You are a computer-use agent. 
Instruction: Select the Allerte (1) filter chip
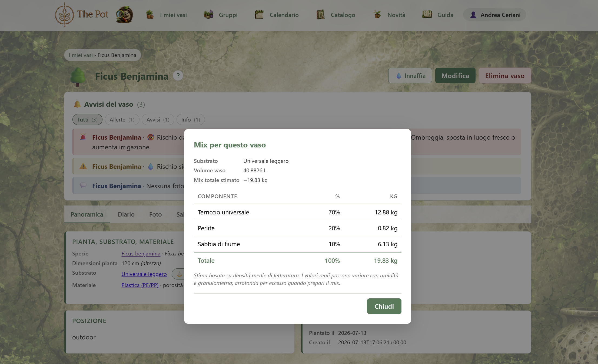[122, 120]
